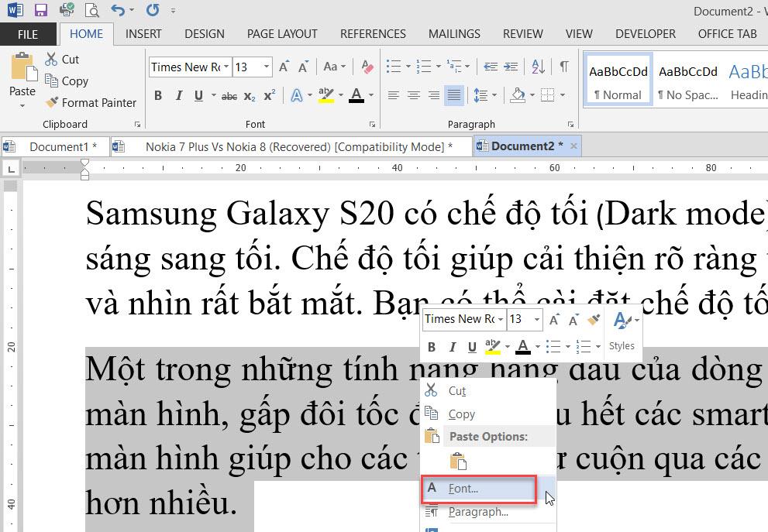768x532 pixels.
Task: Select the Format Painter tool
Action: (x=91, y=102)
